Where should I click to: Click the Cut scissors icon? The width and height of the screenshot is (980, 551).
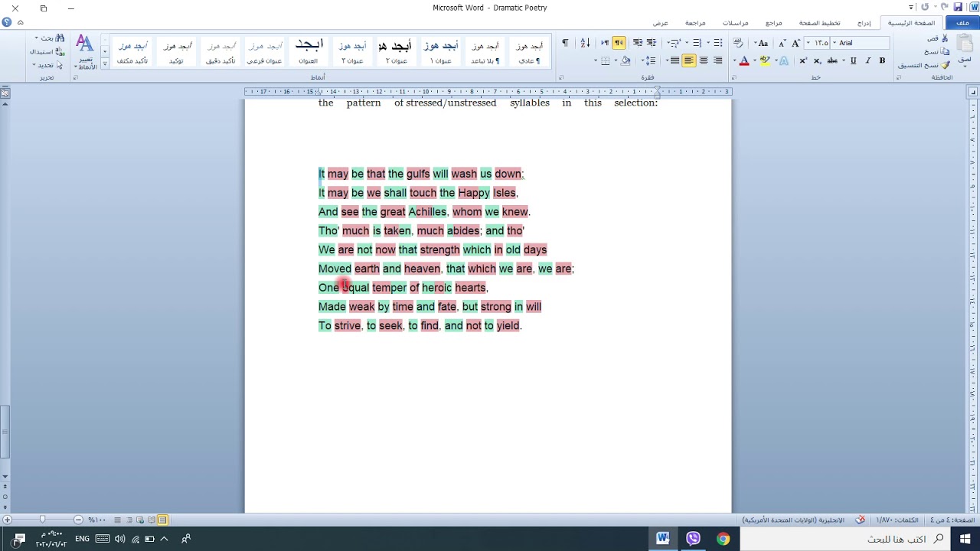coord(946,38)
